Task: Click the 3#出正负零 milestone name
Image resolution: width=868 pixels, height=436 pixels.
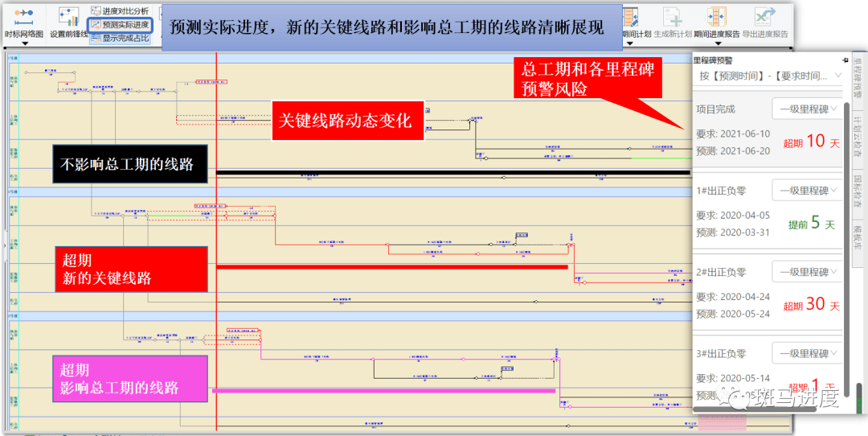Action: pyautogui.click(x=721, y=354)
